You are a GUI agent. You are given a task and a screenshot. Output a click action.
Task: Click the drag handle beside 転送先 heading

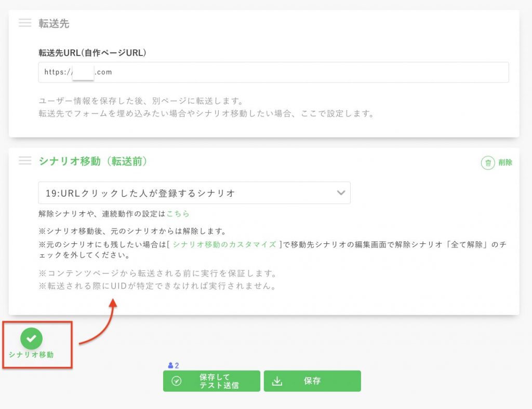coord(24,23)
